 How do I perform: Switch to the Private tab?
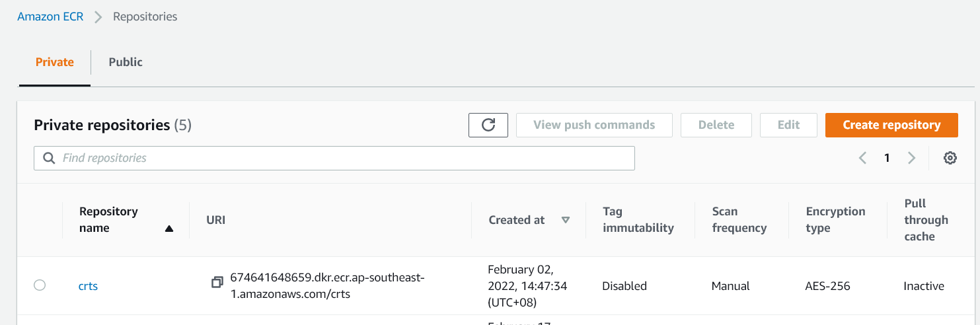(55, 62)
